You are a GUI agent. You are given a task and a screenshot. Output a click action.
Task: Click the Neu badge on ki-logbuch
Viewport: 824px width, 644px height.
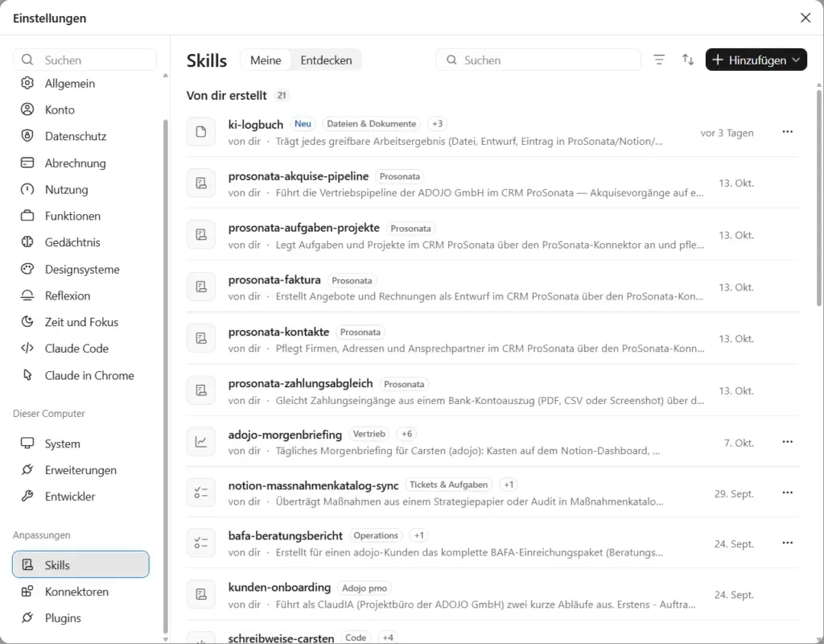[x=303, y=123]
